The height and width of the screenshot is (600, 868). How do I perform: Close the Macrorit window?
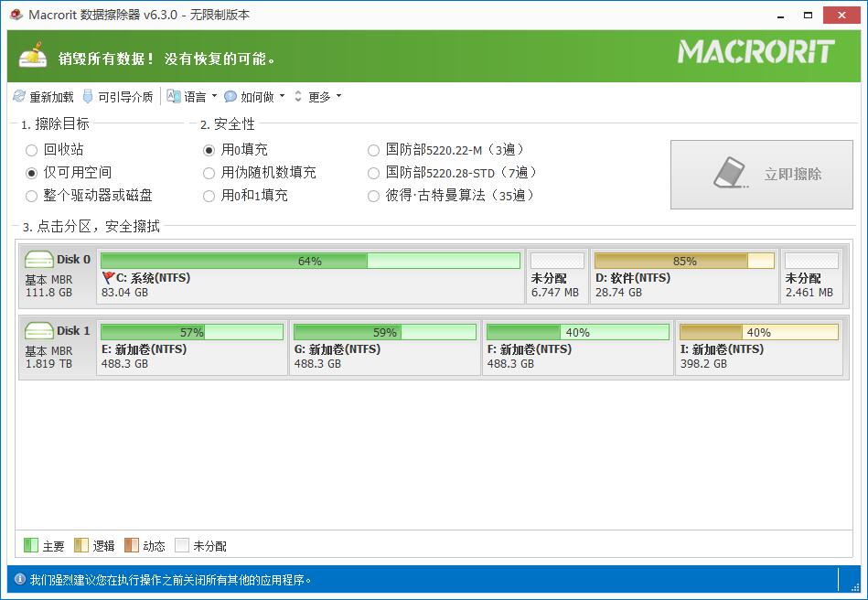click(841, 15)
